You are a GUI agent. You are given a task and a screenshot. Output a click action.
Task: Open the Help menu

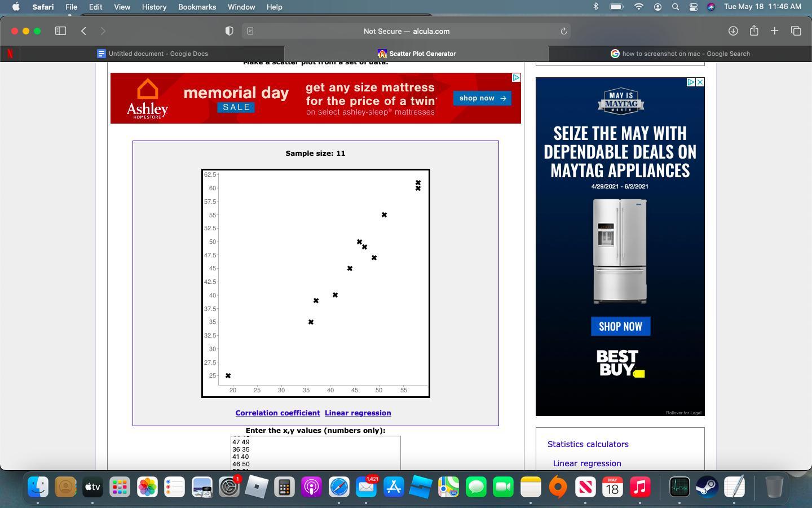pos(274,7)
